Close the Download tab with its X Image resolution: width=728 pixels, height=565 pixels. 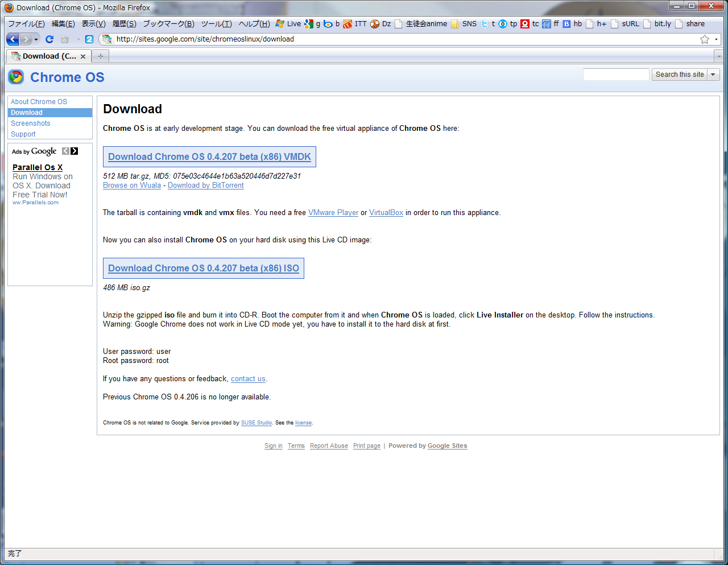pyautogui.click(x=83, y=56)
